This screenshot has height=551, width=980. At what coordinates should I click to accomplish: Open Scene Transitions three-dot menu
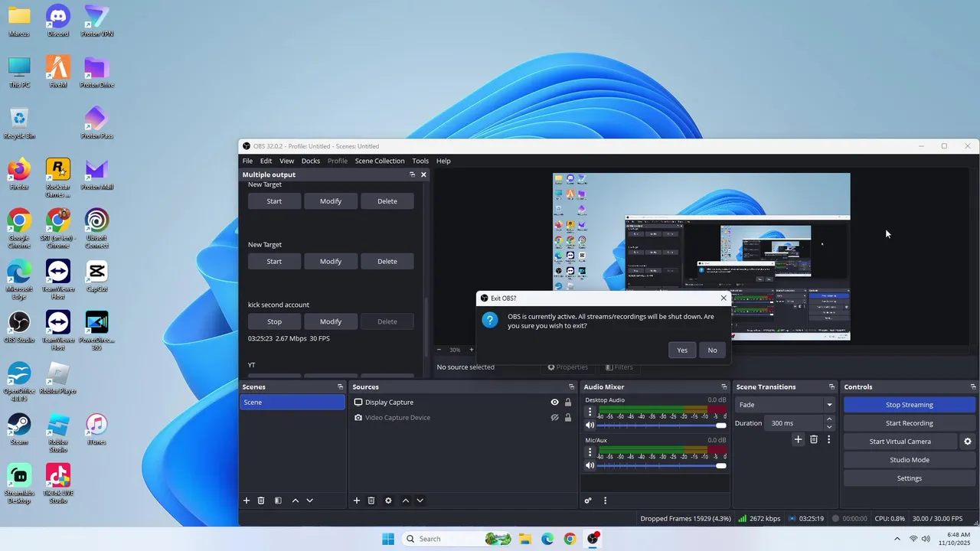pyautogui.click(x=828, y=439)
